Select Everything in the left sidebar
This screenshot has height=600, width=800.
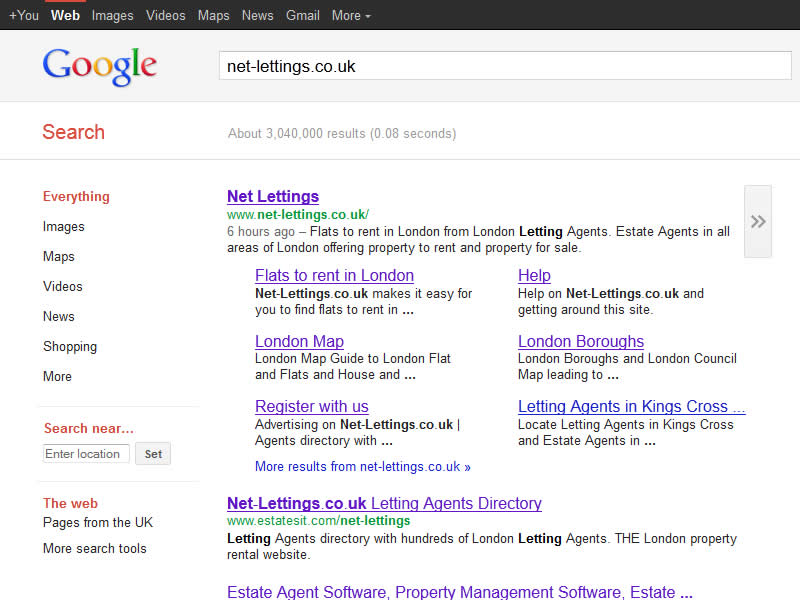click(76, 196)
